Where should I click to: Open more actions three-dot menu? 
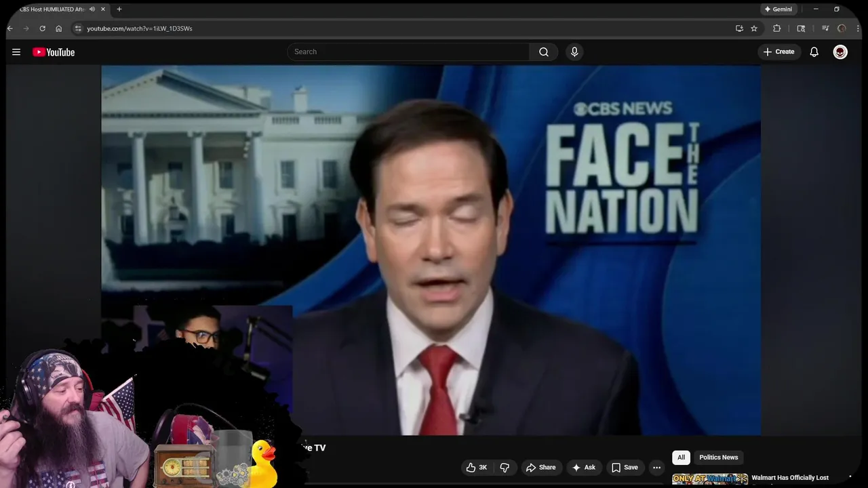coord(656,467)
